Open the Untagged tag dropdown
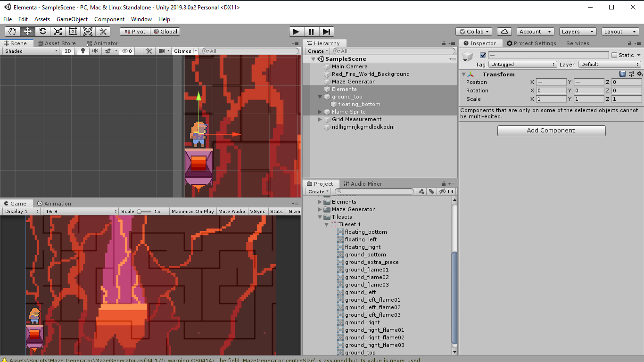The width and height of the screenshot is (644, 362). (x=523, y=65)
